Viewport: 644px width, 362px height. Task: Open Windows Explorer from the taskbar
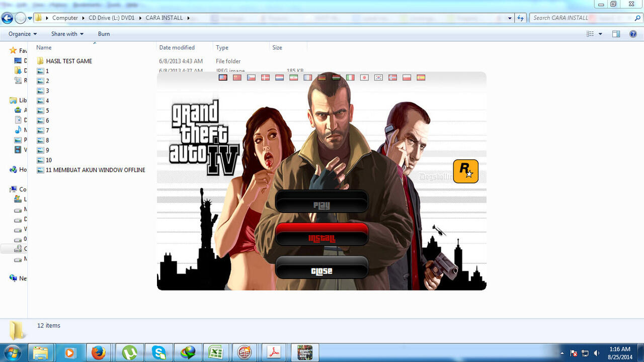point(41,352)
